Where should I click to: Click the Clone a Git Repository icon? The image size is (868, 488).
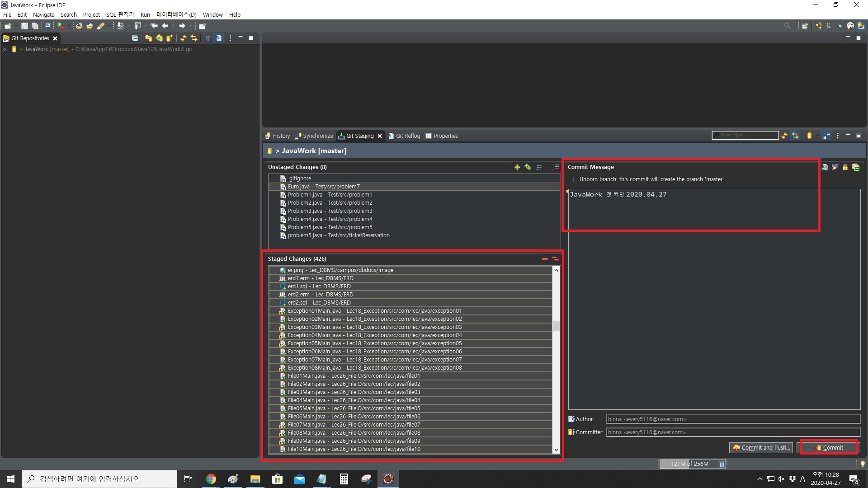point(159,38)
